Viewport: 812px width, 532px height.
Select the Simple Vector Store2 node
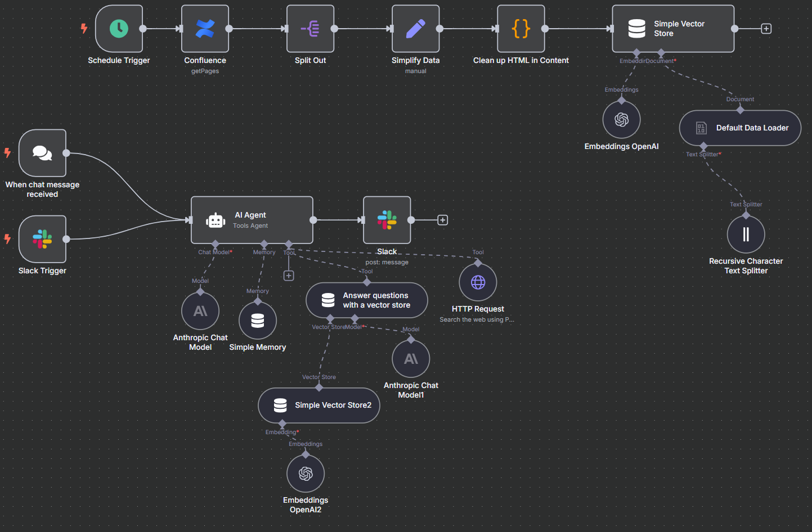click(x=319, y=405)
